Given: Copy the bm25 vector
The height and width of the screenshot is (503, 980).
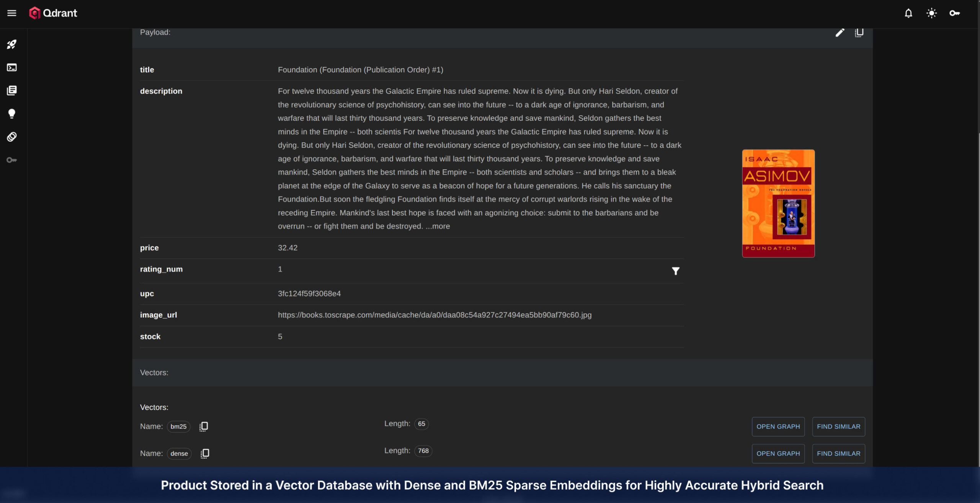Looking at the screenshot, I should pyautogui.click(x=204, y=426).
